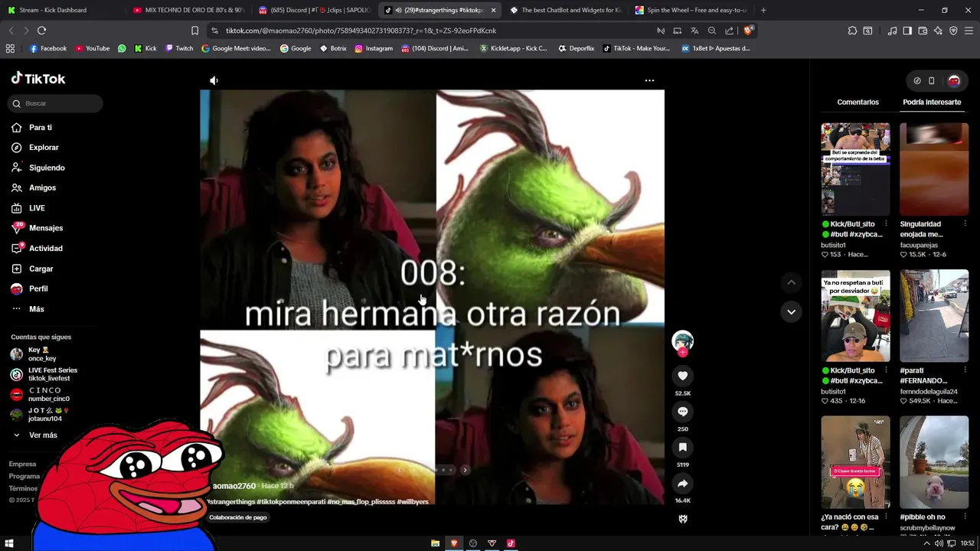Click the TikTok logo
This screenshot has height=551, width=980.
[38, 79]
